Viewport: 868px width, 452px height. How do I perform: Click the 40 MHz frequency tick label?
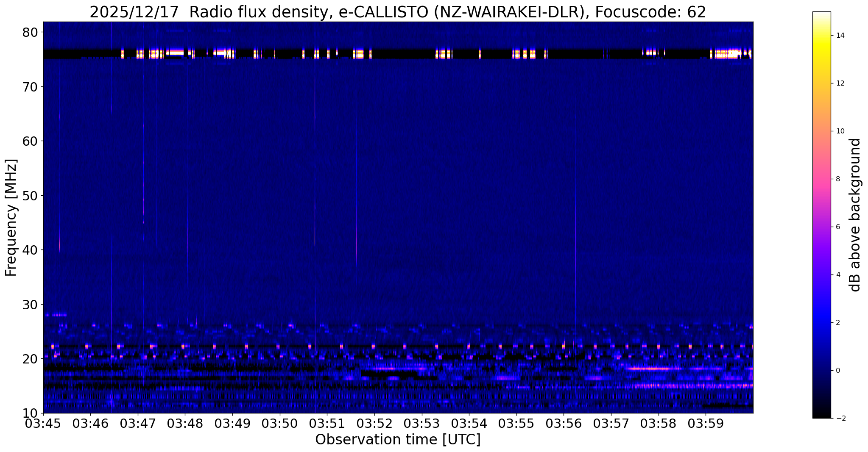[30, 250]
